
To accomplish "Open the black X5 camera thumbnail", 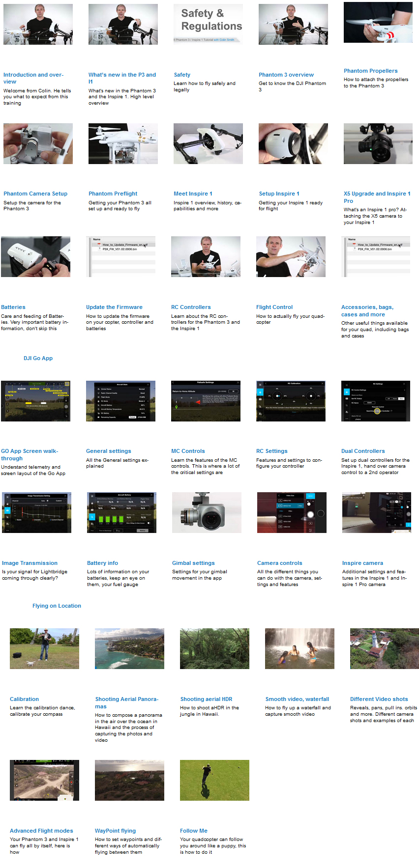I will point(378,143).
